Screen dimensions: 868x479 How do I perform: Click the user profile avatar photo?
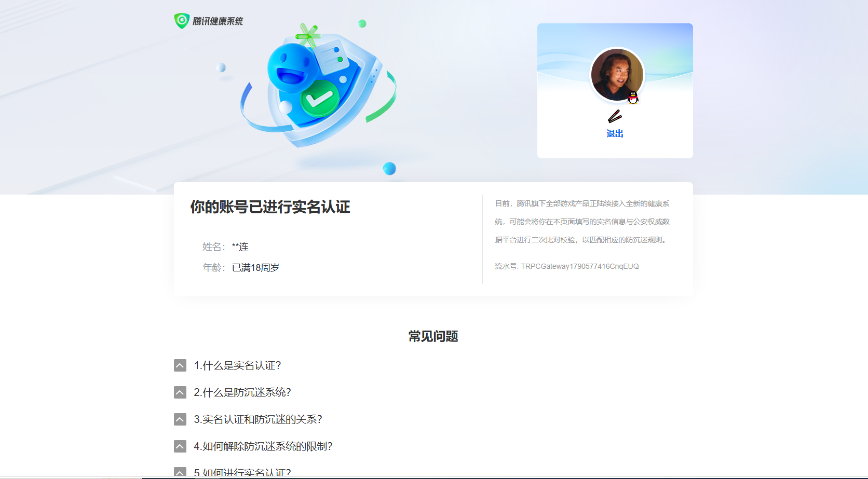pyautogui.click(x=617, y=75)
